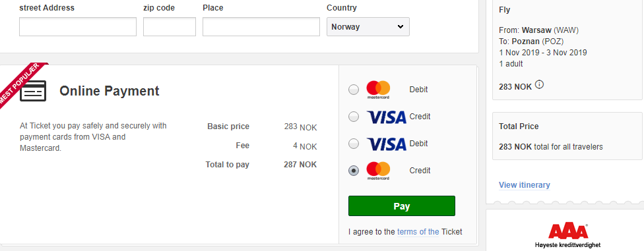Open the Country dropdown showing Norway

(x=368, y=26)
